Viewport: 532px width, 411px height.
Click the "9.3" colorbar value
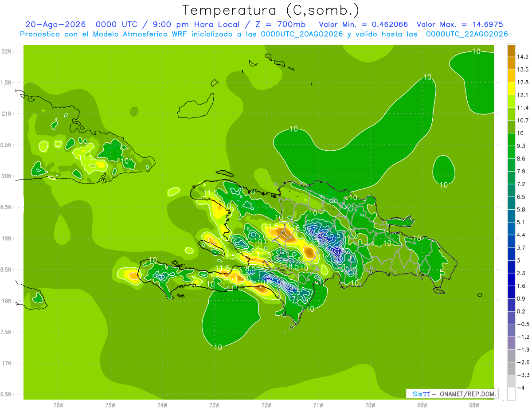(521, 146)
